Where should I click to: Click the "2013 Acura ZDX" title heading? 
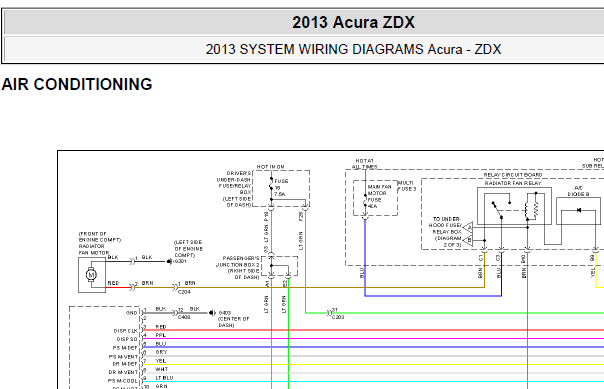point(353,22)
